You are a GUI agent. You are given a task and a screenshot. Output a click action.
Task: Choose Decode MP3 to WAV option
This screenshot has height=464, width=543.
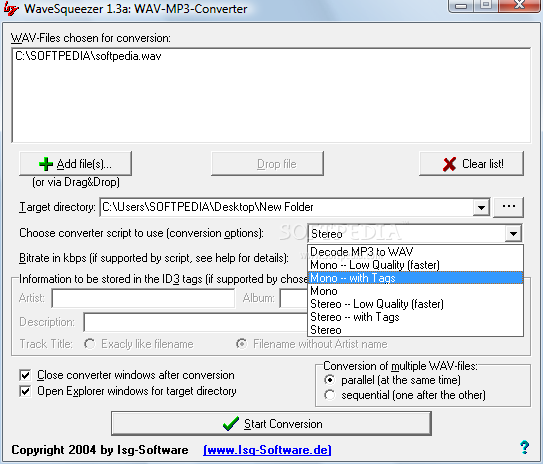pyautogui.click(x=416, y=252)
